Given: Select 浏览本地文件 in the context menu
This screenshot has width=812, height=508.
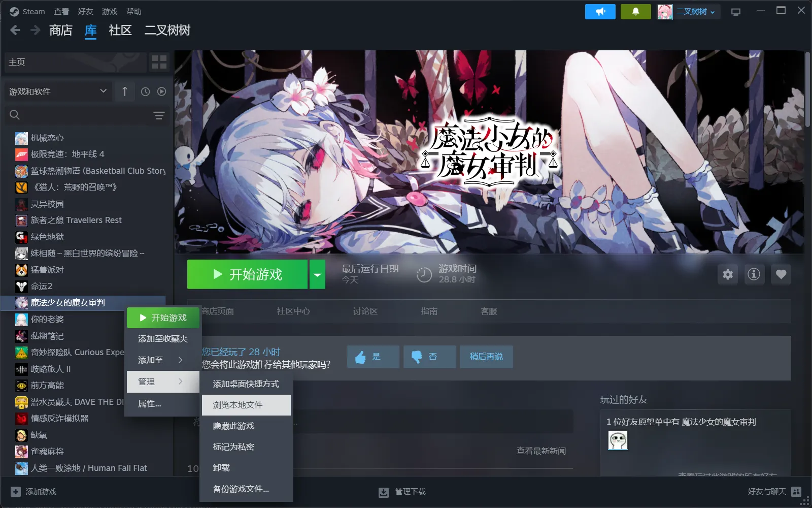Looking at the screenshot, I should coord(246,405).
